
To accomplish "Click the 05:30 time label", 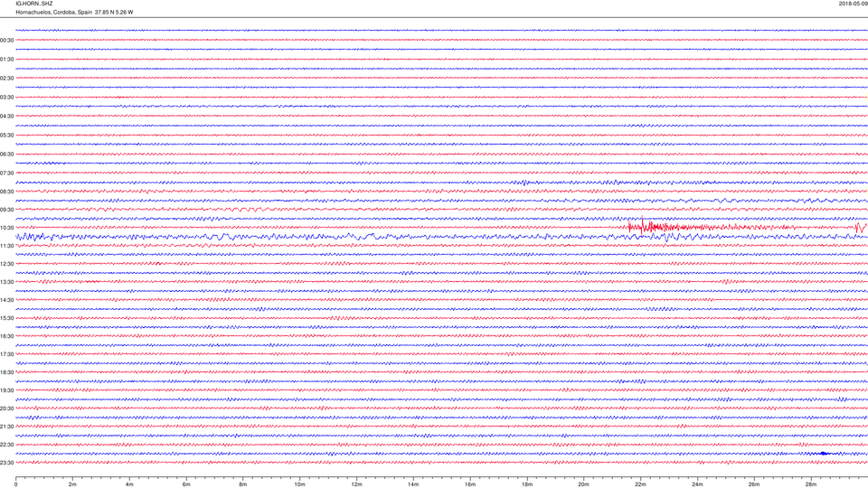I will coord(6,136).
